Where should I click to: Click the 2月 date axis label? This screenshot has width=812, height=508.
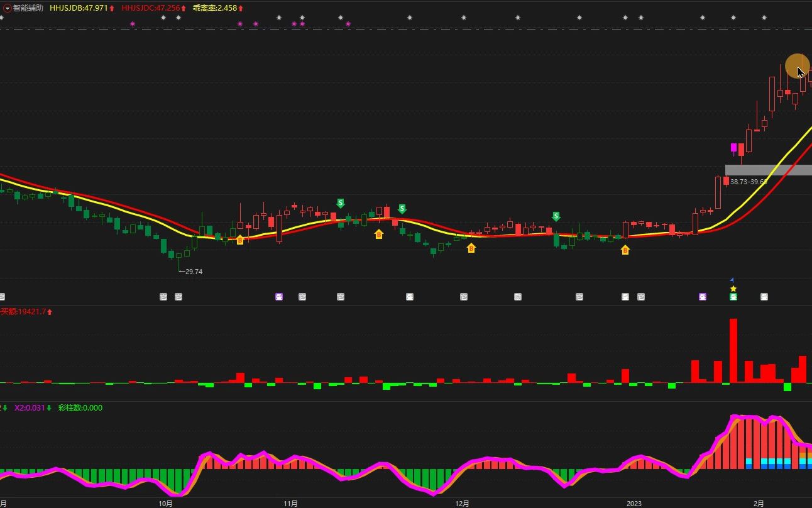759,504
